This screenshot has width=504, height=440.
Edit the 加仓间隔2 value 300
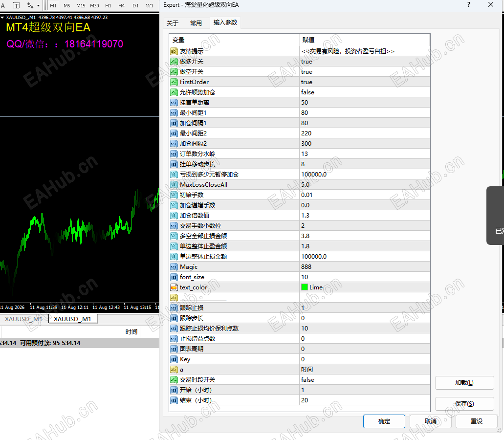pos(365,144)
